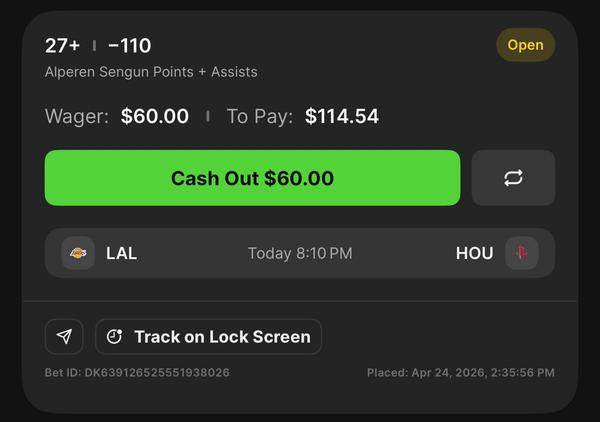Click the Rockets team logo
Image resolution: width=600 pixels, height=422 pixels.
pos(521,253)
